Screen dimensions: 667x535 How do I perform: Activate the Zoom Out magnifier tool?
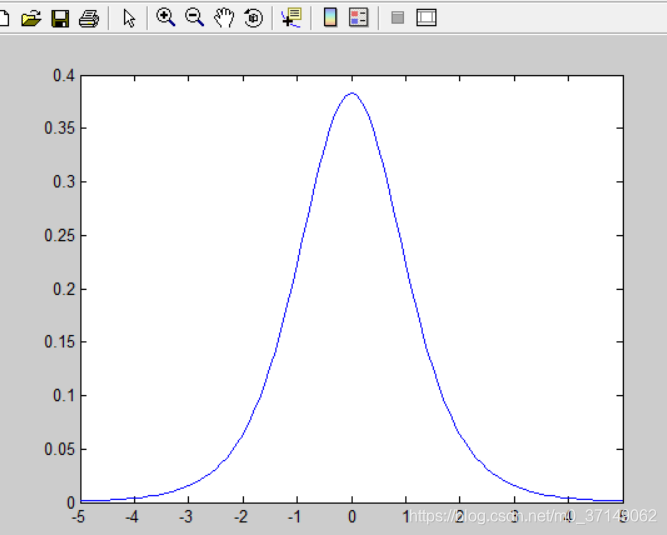click(x=194, y=18)
